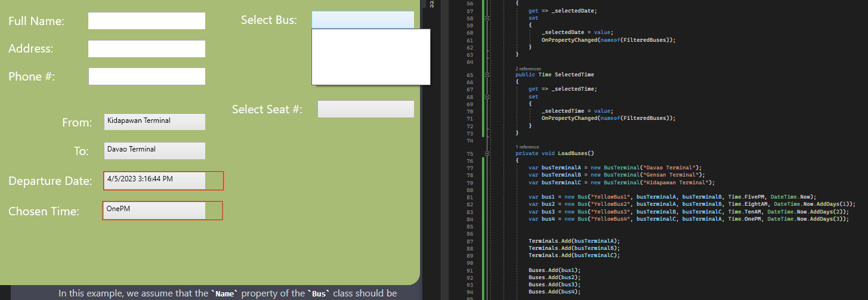Click the Address text box
Screen dimensions: 868x300
[x=147, y=49]
